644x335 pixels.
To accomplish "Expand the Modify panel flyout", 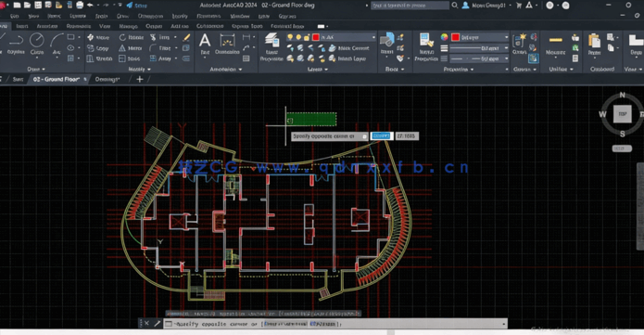I will coord(139,70).
